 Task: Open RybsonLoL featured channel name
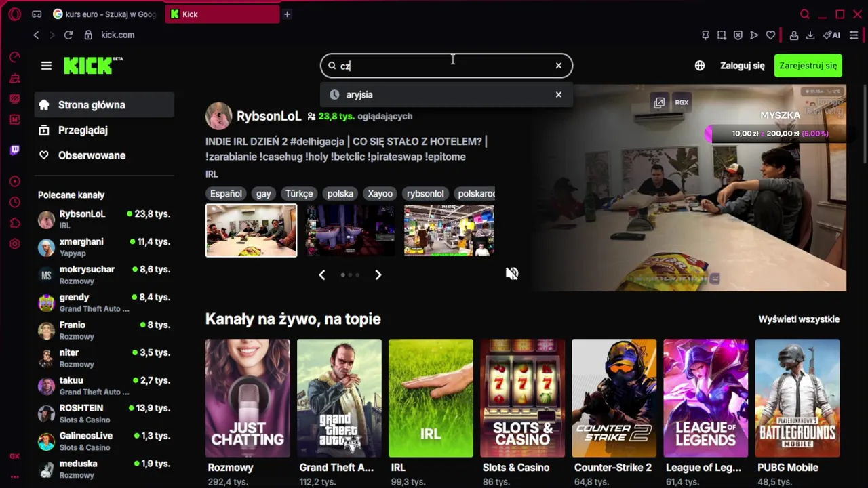[x=269, y=116]
